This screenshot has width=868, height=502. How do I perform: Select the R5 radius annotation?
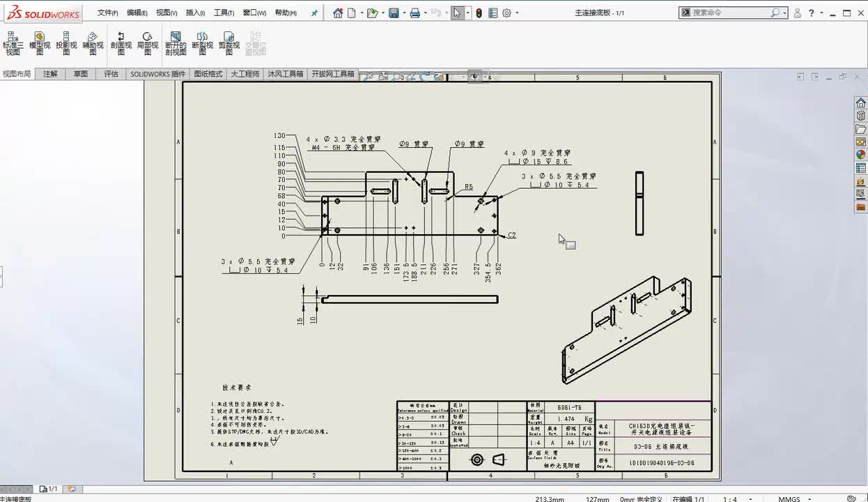click(469, 187)
